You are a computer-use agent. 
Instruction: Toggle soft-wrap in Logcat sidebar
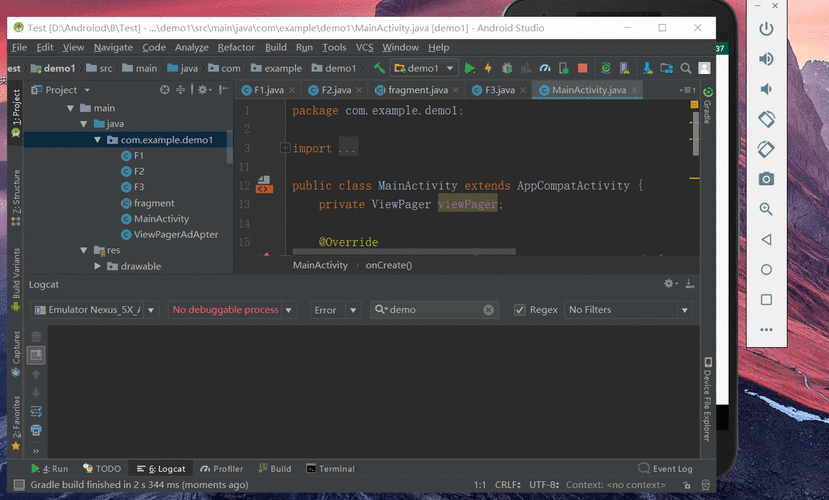(x=36, y=411)
